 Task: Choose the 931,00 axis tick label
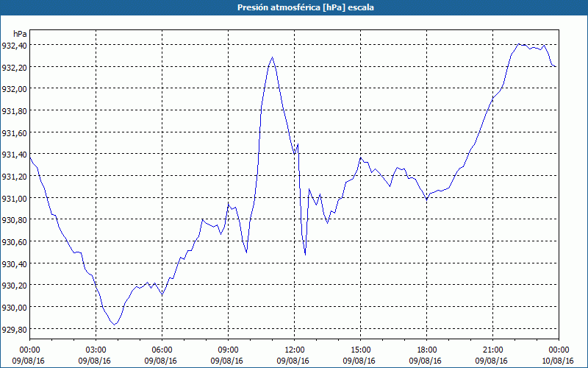[x=14, y=199]
